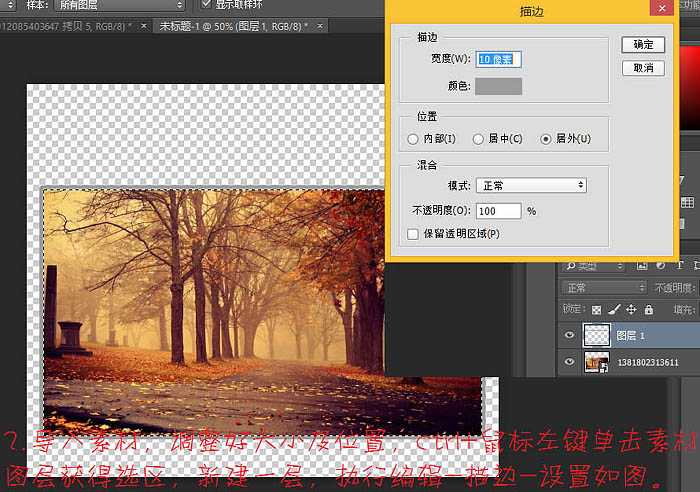Open the 样本 dropdown showing 所有图层
The image size is (700, 492).
coord(119,5)
